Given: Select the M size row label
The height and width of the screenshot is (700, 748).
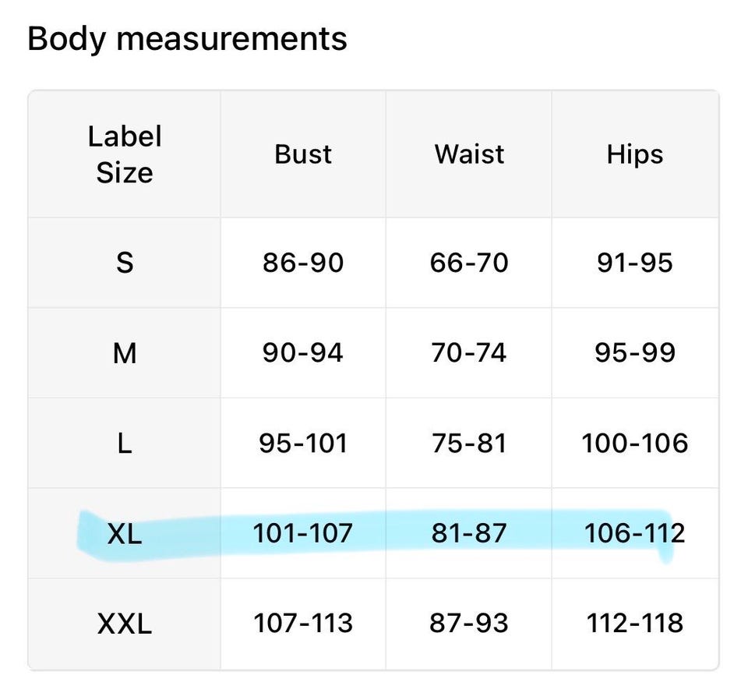Looking at the screenshot, I should click(x=125, y=353).
